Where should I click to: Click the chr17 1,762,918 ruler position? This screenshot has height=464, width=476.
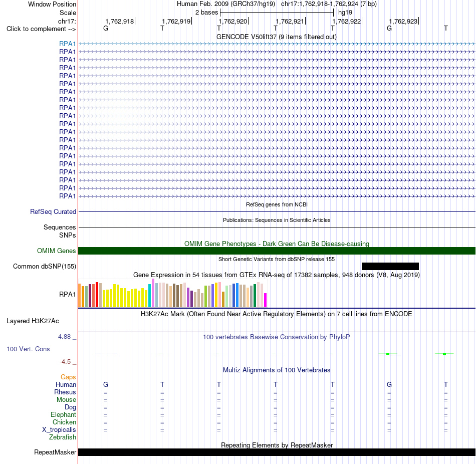click(x=120, y=21)
